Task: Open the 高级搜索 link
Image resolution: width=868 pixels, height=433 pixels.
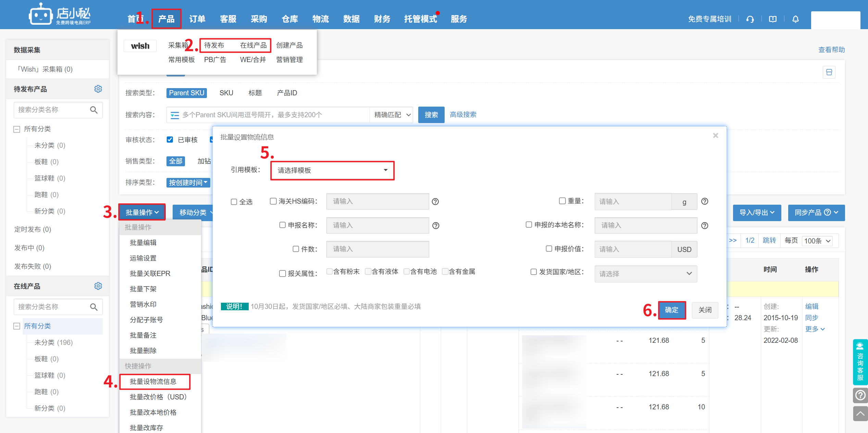Action: [x=463, y=115]
